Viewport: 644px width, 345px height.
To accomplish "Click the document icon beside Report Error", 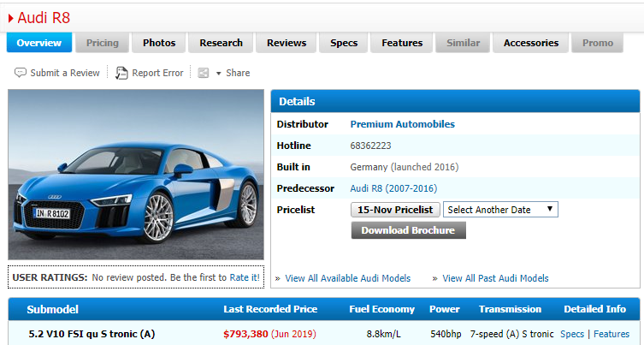I will pos(121,73).
